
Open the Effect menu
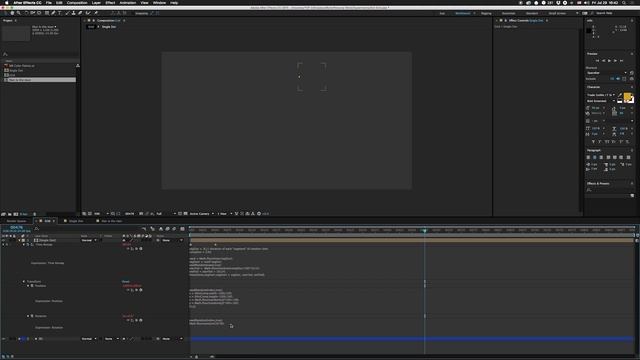pos(110,3)
